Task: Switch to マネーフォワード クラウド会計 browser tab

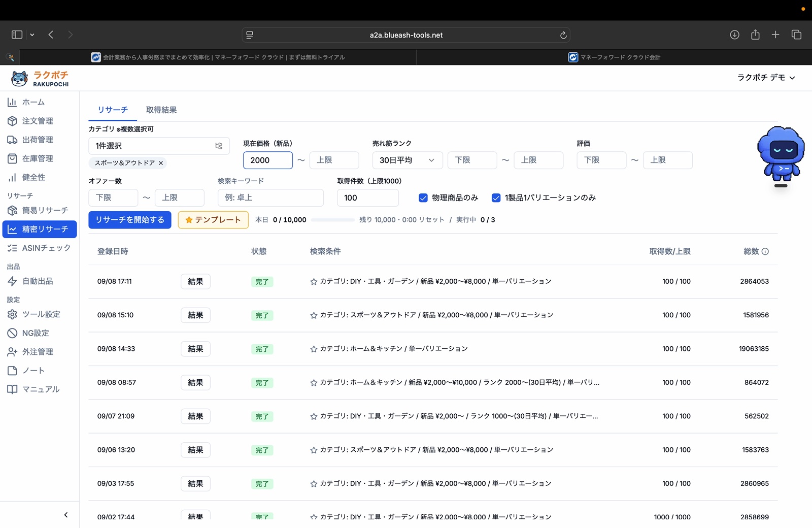Action: pyautogui.click(x=614, y=57)
